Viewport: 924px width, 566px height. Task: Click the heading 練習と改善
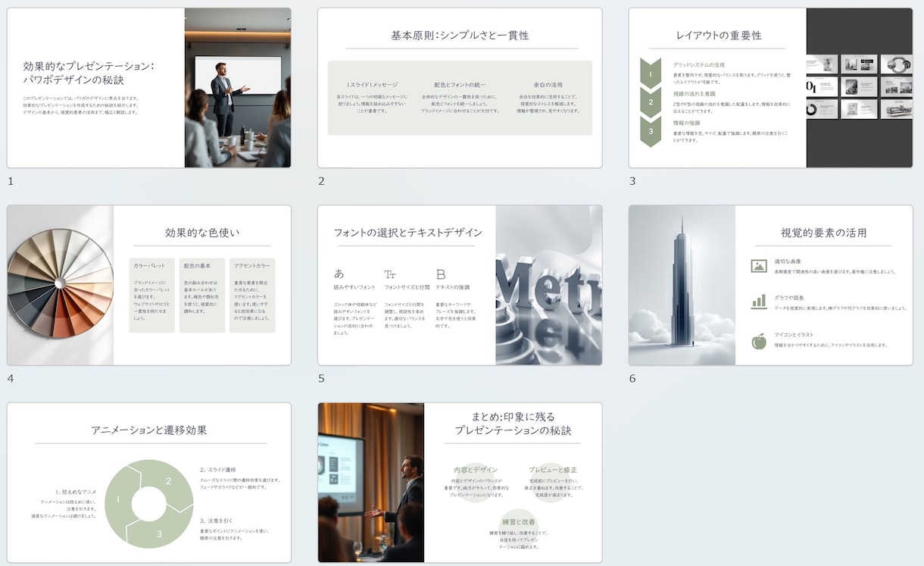click(x=518, y=522)
